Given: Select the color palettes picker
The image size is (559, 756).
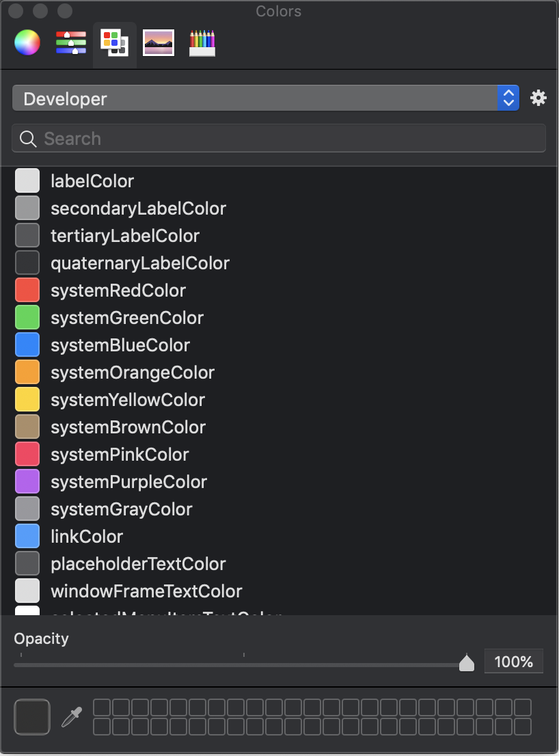Looking at the screenshot, I should pyautogui.click(x=115, y=42).
